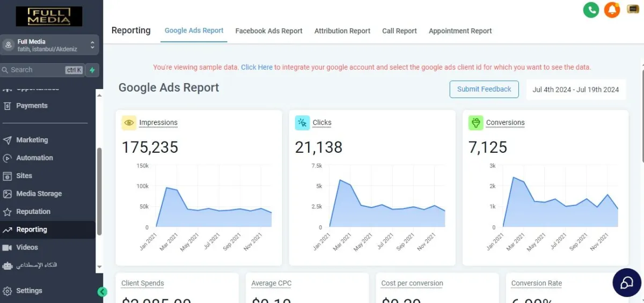Open the support chat widget button
This screenshot has width=644, height=303.
627,282
